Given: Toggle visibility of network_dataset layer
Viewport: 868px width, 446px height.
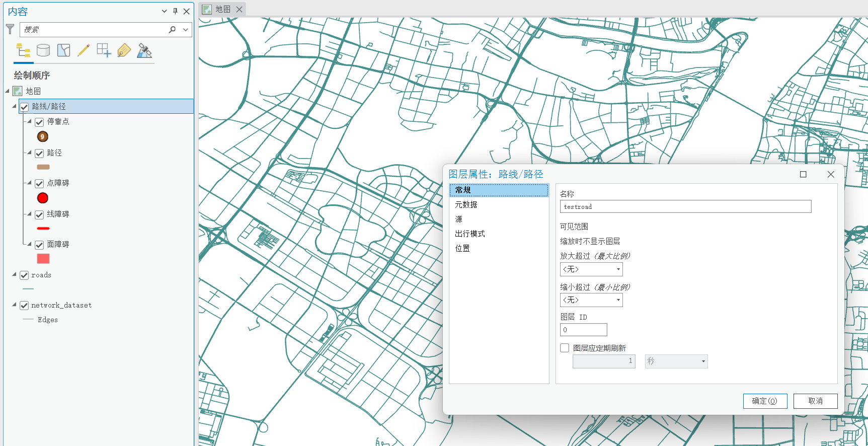Looking at the screenshot, I should 24,306.
